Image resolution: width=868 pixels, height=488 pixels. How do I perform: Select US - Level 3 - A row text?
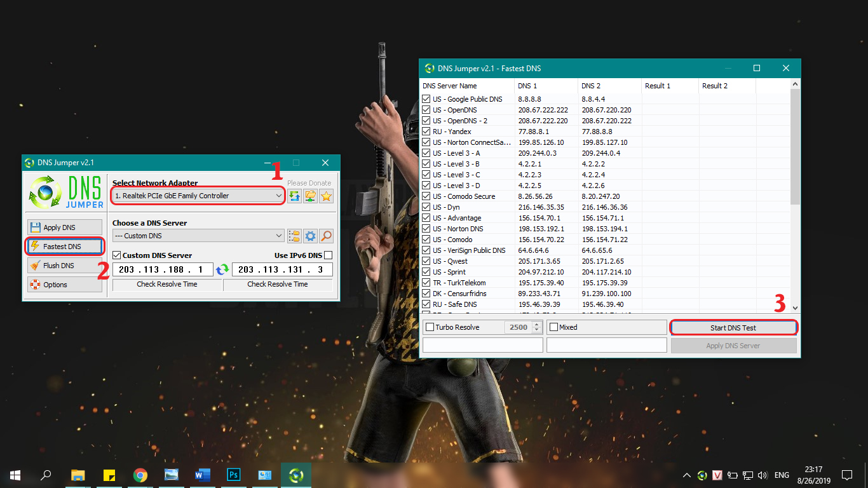(x=456, y=153)
